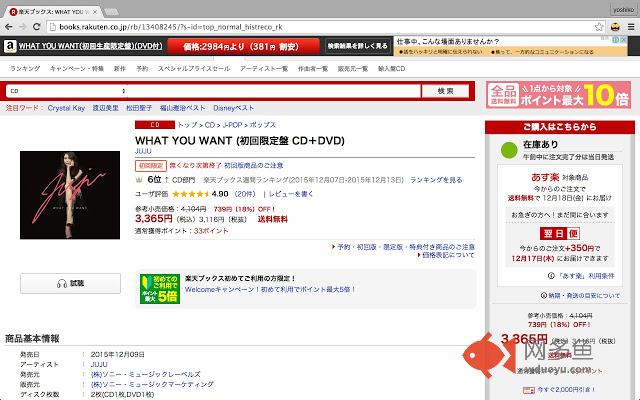Reload the page with the refresh icon
Image resolution: width=640 pixels, height=400 pixels.
tap(36, 27)
